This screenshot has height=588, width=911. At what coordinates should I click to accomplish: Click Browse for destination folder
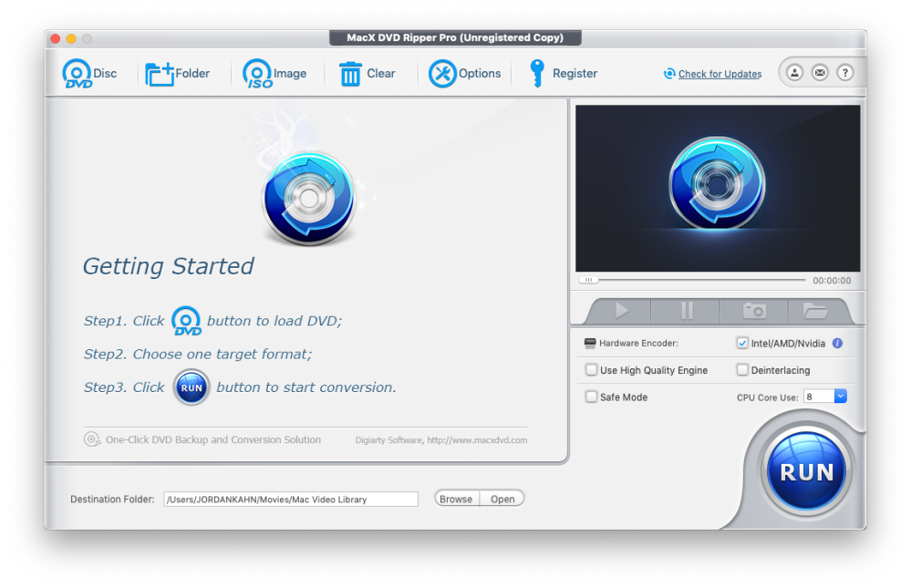tap(456, 499)
